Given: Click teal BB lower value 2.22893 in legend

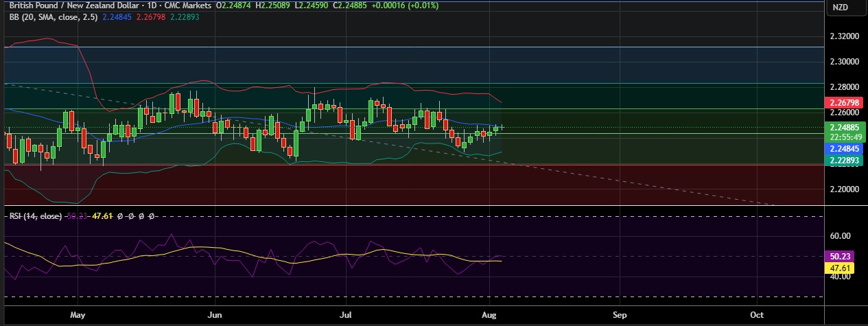Looking at the screenshot, I should [x=185, y=16].
